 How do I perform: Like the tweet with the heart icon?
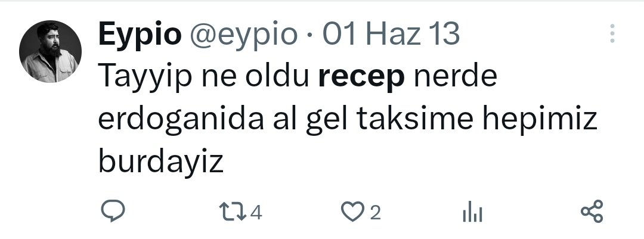click(353, 212)
